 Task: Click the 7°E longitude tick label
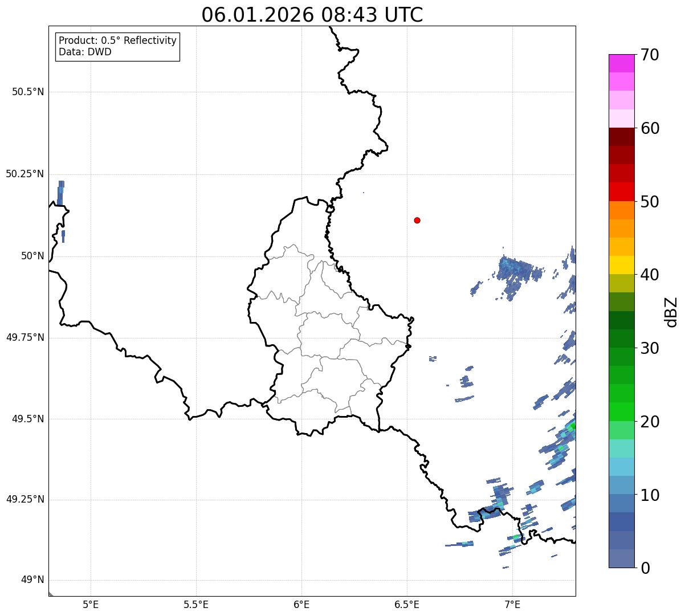coord(512,604)
